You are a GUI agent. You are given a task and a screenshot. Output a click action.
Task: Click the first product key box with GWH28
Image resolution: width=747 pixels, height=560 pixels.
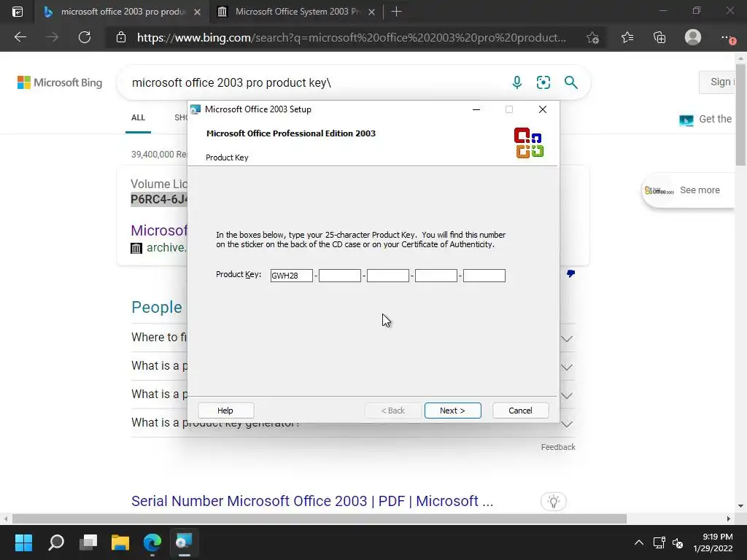tap(292, 275)
